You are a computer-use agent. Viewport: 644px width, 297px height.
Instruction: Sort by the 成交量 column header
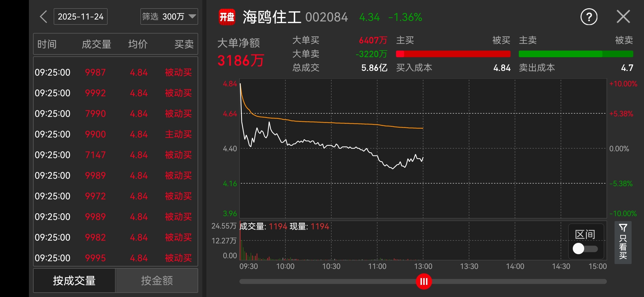click(96, 44)
